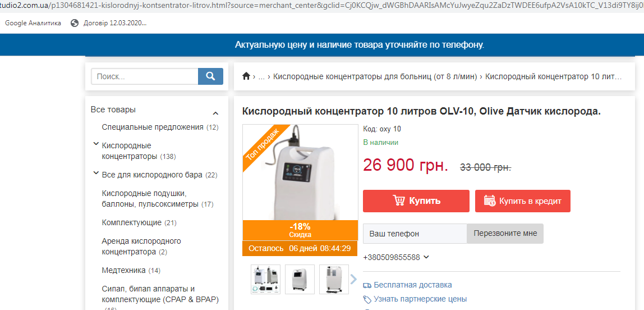Click the tag icon beside Узнать партнерские цены

pyautogui.click(x=367, y=299)
